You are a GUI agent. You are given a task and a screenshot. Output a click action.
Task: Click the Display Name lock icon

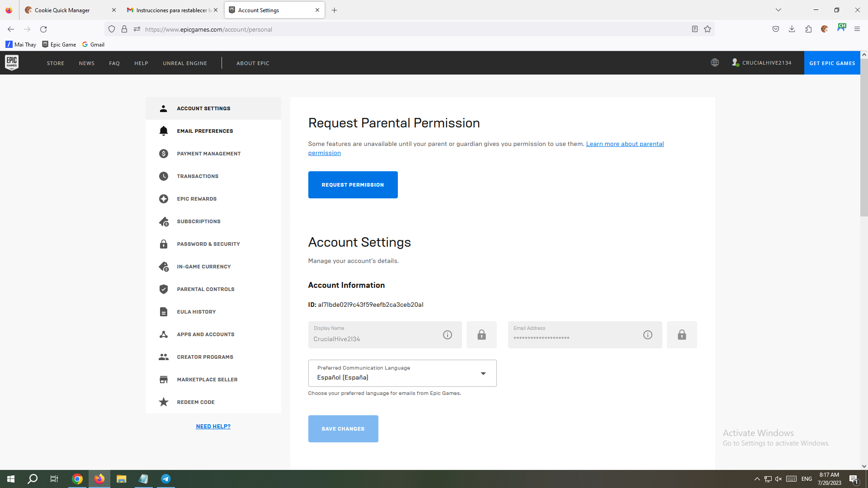click(x=481, y=335)
